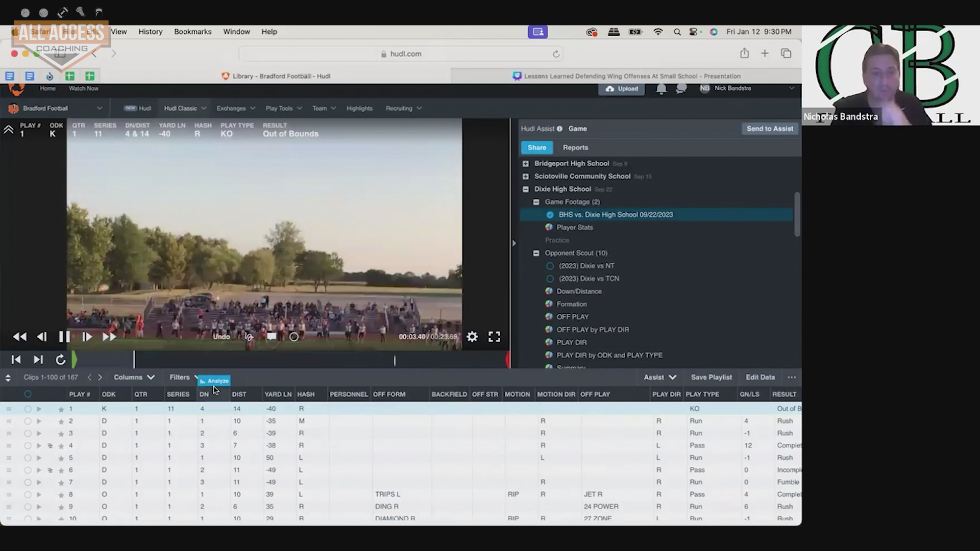Open video settings gear icon
Viewport: 980px width, 551px height.
[472, 337]
